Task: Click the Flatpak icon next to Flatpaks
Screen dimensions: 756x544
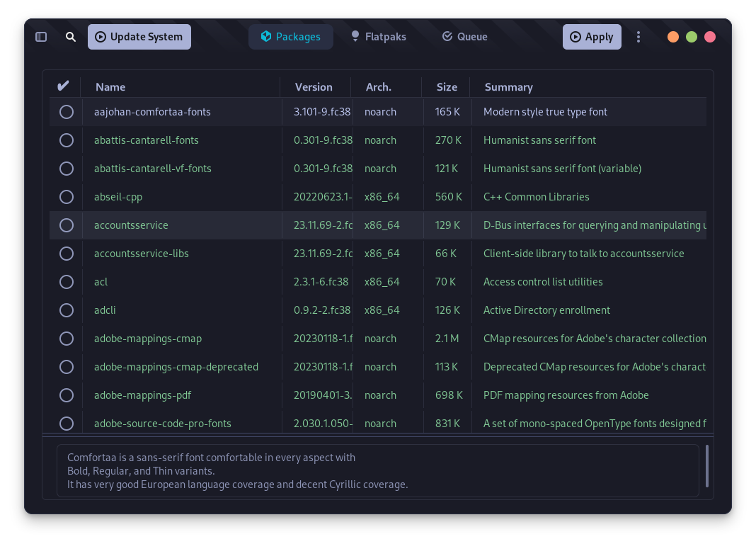Action: 355,36
